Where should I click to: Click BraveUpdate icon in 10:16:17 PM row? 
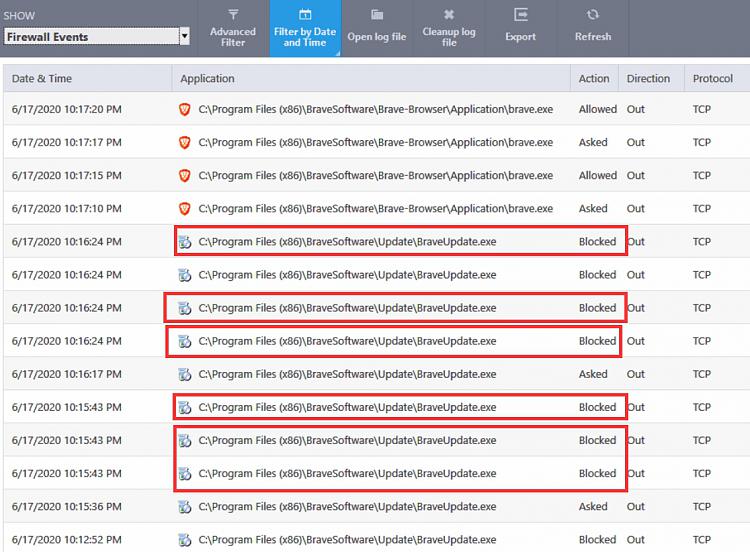(x=185, y=374)
